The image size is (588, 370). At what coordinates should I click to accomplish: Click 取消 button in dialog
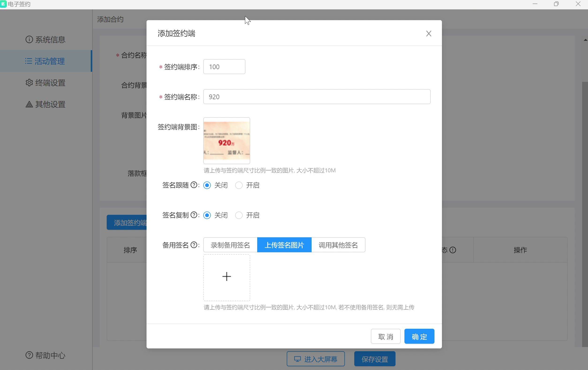pos(386,336)
